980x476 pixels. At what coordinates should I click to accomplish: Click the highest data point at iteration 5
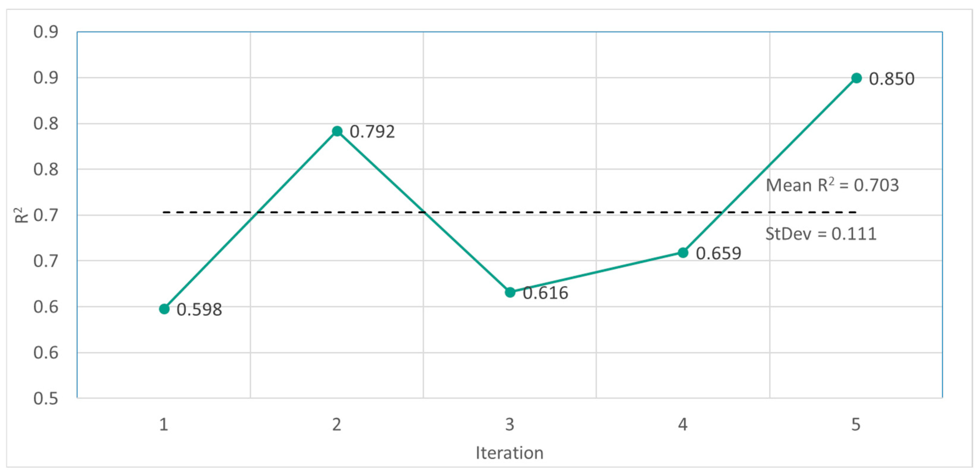[856, 78]
